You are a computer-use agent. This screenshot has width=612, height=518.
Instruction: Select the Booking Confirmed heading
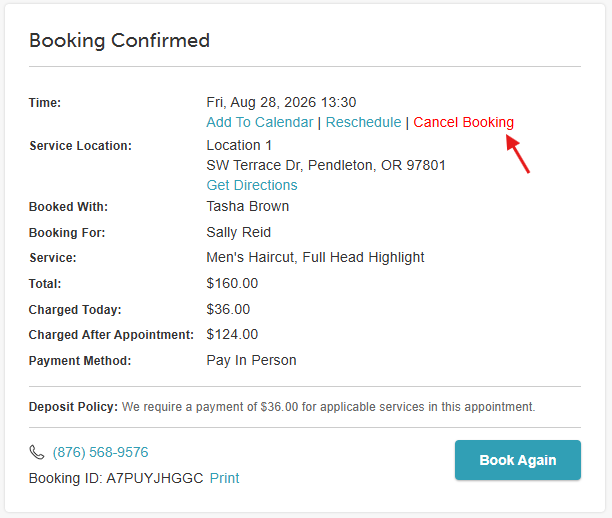[x=119, y=41]
